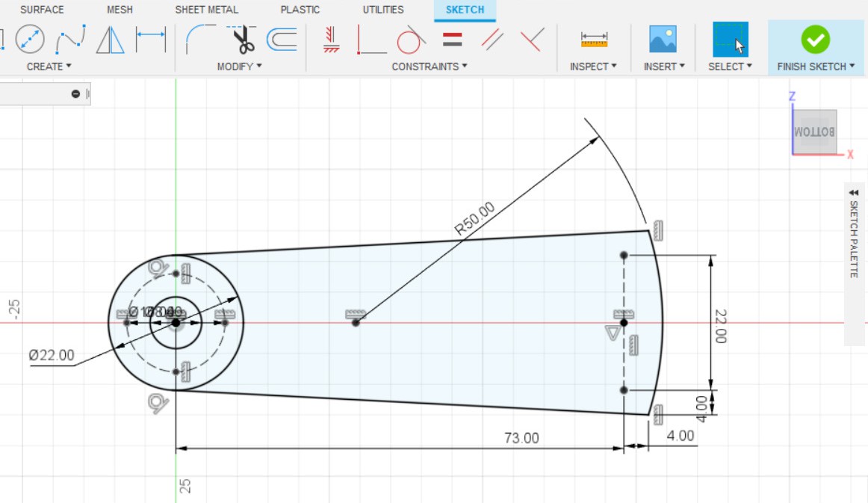Click the green Finish Sketch checkmark

815,39
